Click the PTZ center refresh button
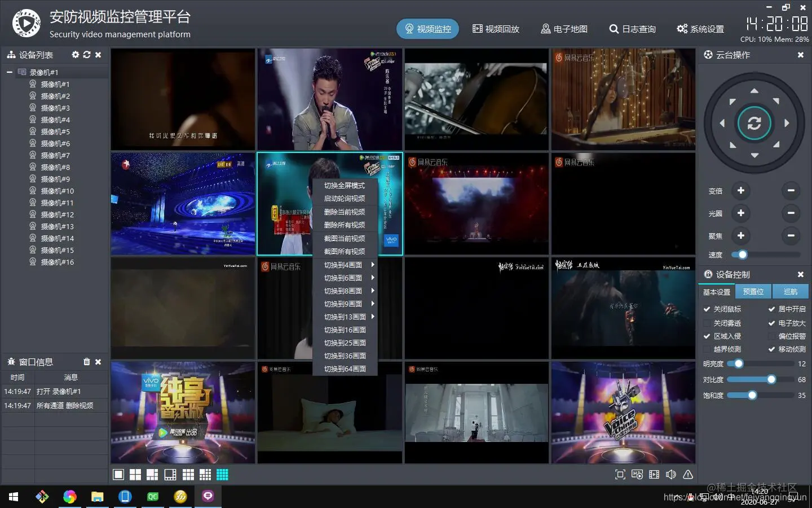This screenshot has height=508, width=812. tap(754, 123)
